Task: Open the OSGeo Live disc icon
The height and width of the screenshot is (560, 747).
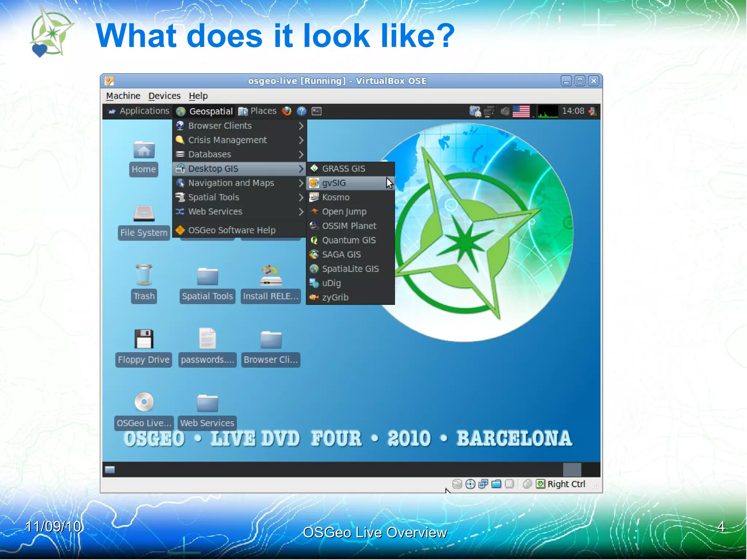Action: [x=144, y=402]
